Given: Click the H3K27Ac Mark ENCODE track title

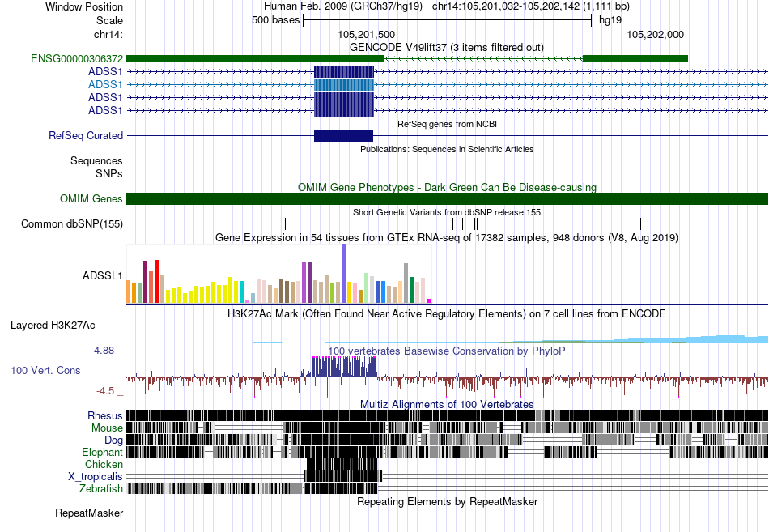Looking at the screenshot, I should point(447,314).
